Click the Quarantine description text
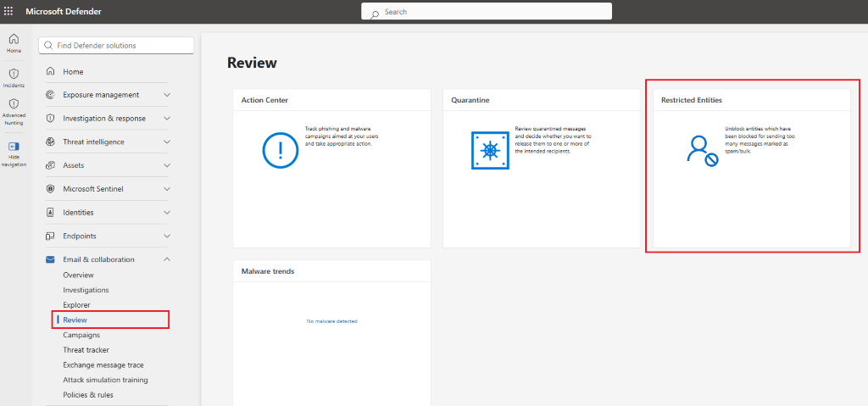The image size is (868, 406). click(x=554, y=140)
